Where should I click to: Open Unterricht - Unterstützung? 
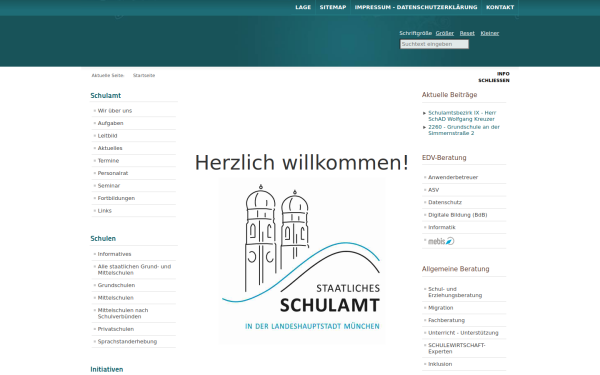pos(463,333)
